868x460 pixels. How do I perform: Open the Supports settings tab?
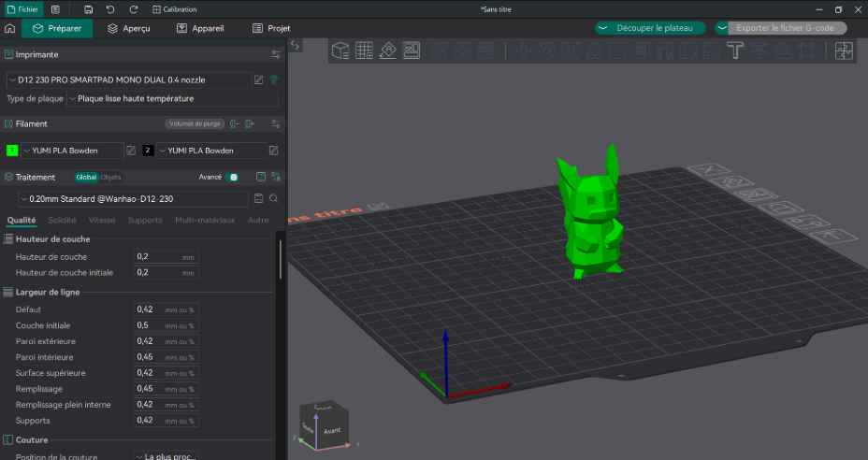coord(145,221)
